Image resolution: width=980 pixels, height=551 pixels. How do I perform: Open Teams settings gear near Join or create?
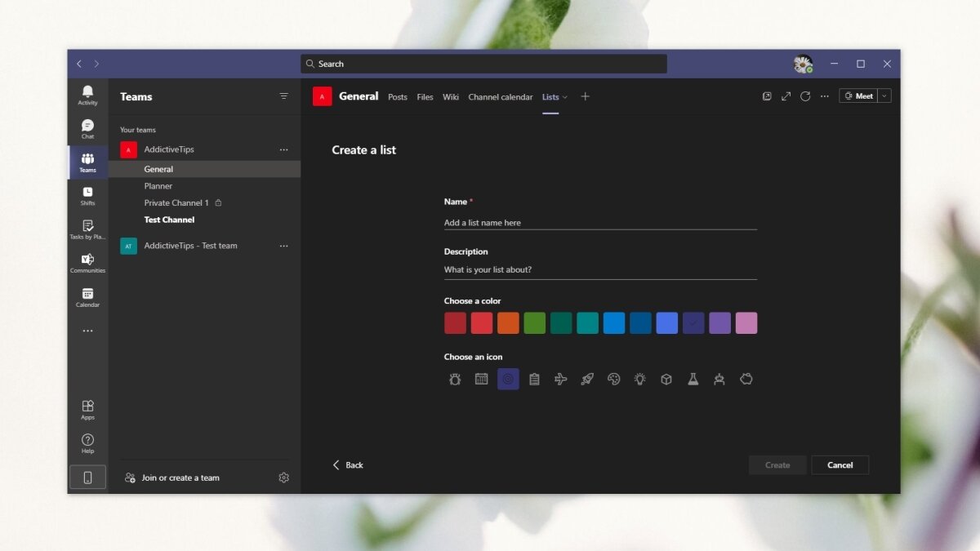pyautogui.click(x=283, y=478)
